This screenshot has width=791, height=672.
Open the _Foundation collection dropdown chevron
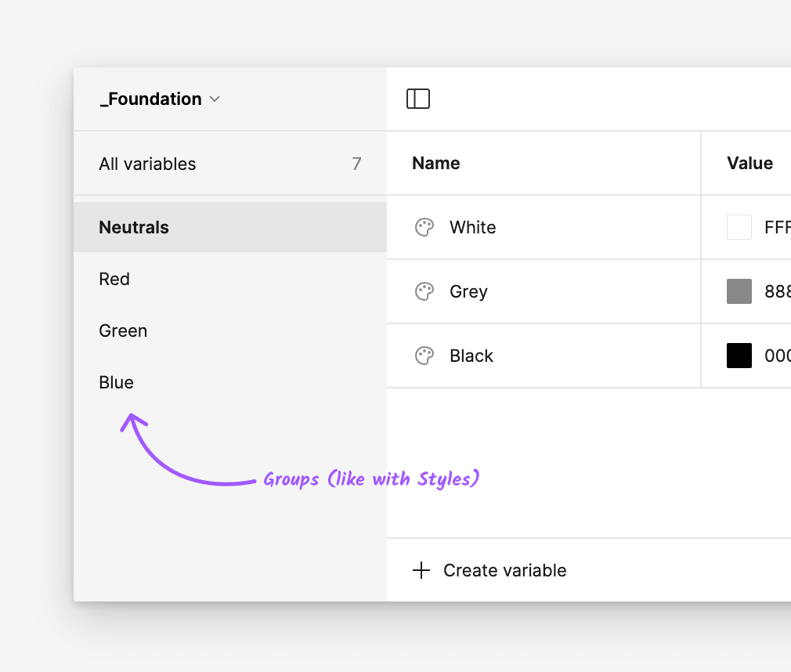[x=215, y=99]
